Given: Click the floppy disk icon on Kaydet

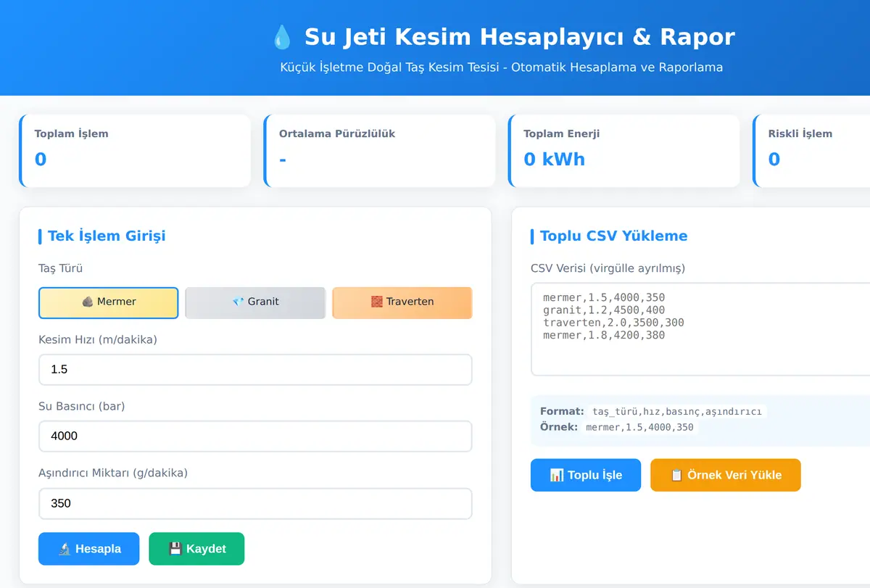Looking at the screenshot, I should 175,549.
